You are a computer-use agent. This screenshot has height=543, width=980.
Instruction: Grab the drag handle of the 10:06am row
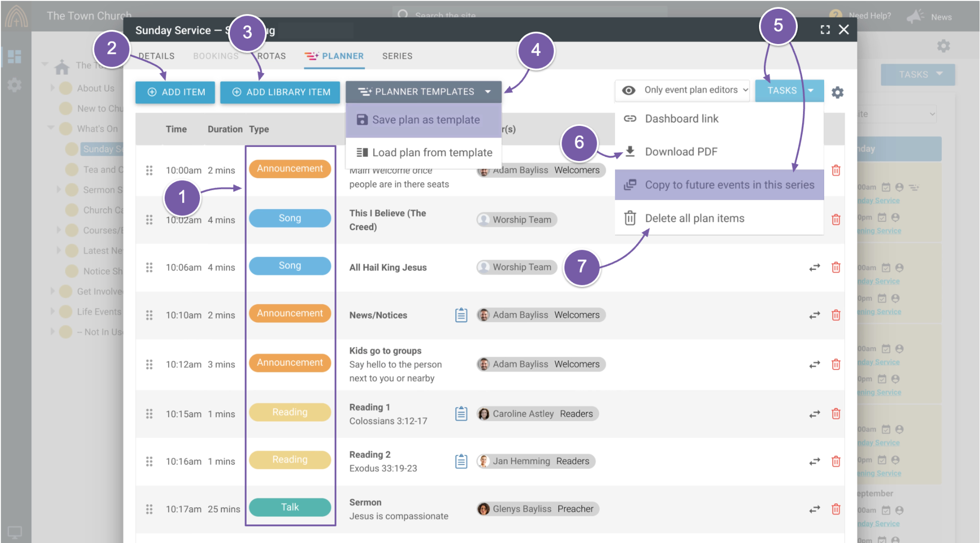pyautogui.click(x=149, y=267)
